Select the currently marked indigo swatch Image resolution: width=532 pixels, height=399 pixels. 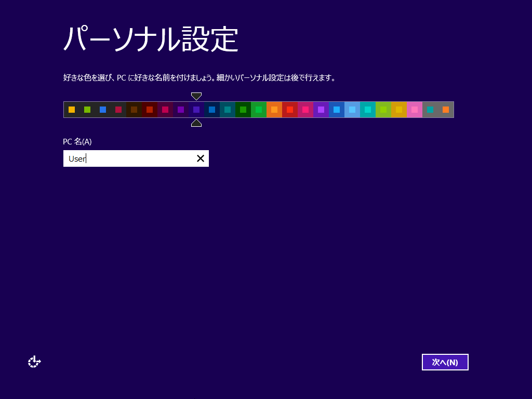196,110
